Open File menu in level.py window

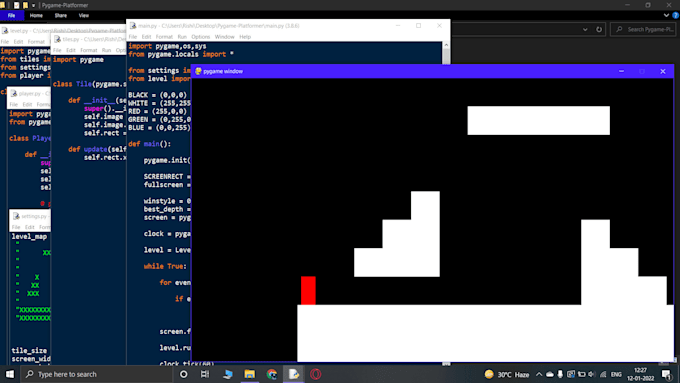[5, 42]
